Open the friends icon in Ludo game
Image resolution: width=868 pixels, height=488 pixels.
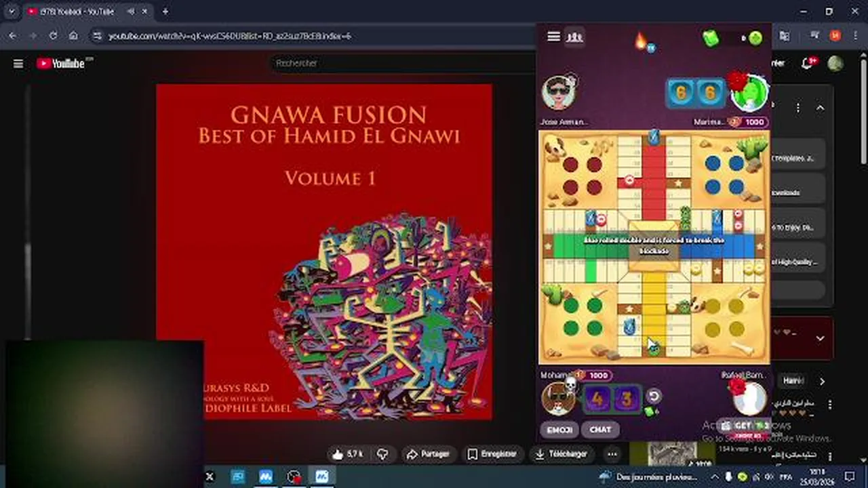[x=574, y=37]
